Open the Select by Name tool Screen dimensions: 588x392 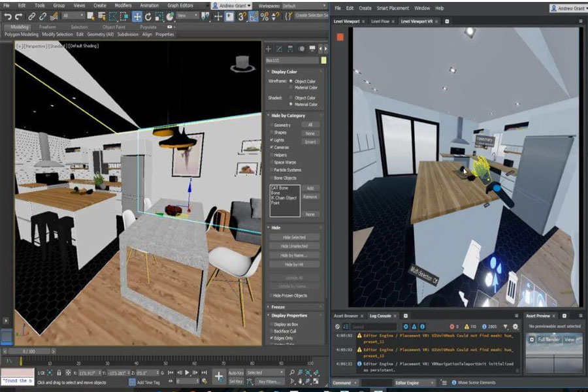coord(102,16)
